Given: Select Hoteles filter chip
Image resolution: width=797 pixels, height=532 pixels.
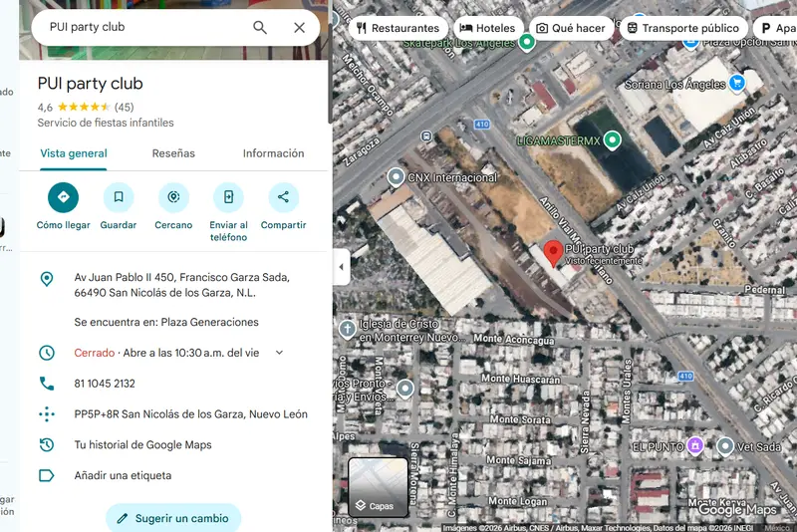Looking at the screenshot, I should pos(488,28).
